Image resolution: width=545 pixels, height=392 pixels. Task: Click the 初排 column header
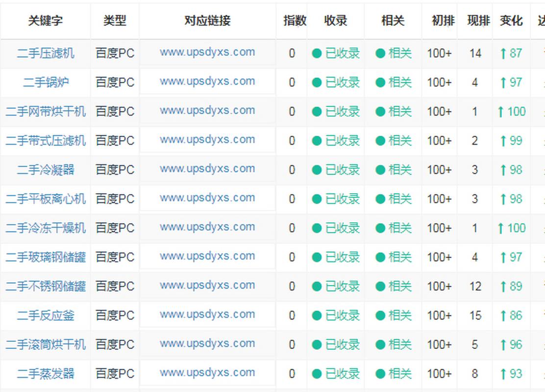pos(443,21)
